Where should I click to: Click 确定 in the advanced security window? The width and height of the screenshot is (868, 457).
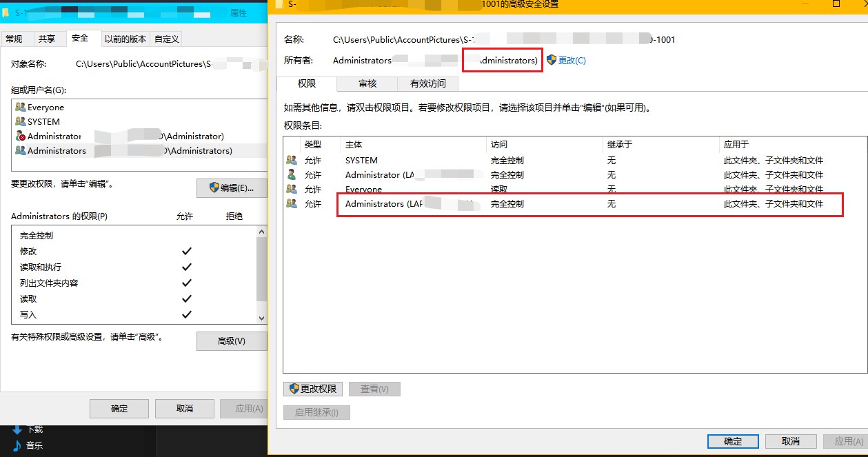[733, 441]
